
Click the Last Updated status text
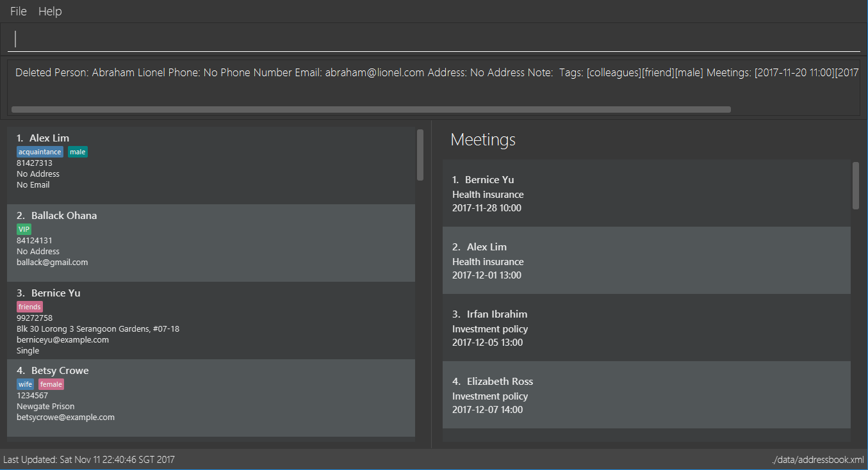(x=89, y=460)
